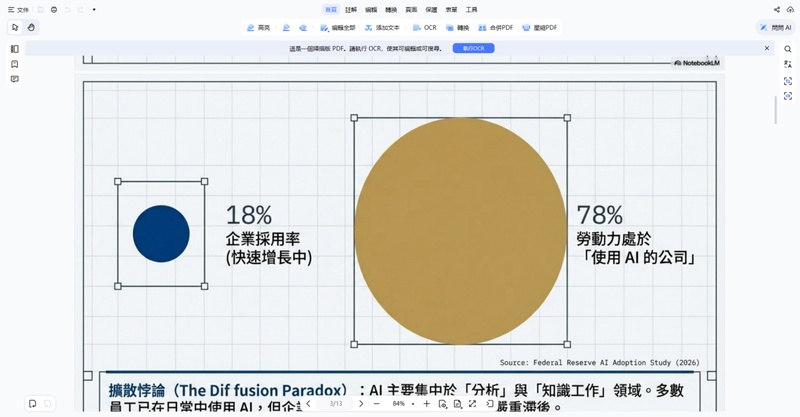The width and height of the screenshot is (800, 417).
Task: Click the 78% figure text
Action: point(599,215)
